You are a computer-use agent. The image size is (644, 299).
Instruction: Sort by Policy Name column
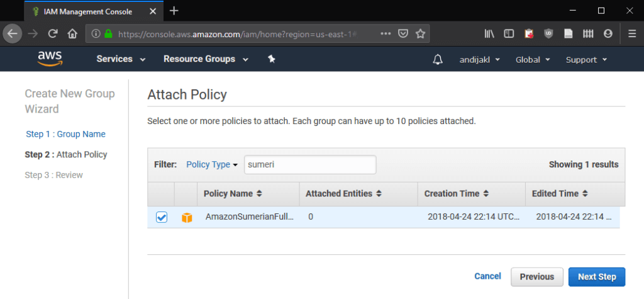click(233, 193)
